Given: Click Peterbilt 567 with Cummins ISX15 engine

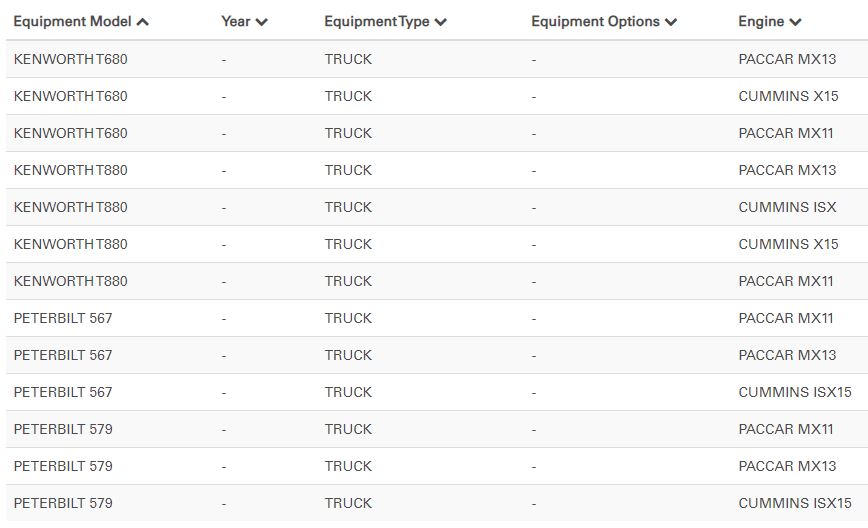Looking at the screenshot, I should tap(63, 392).
